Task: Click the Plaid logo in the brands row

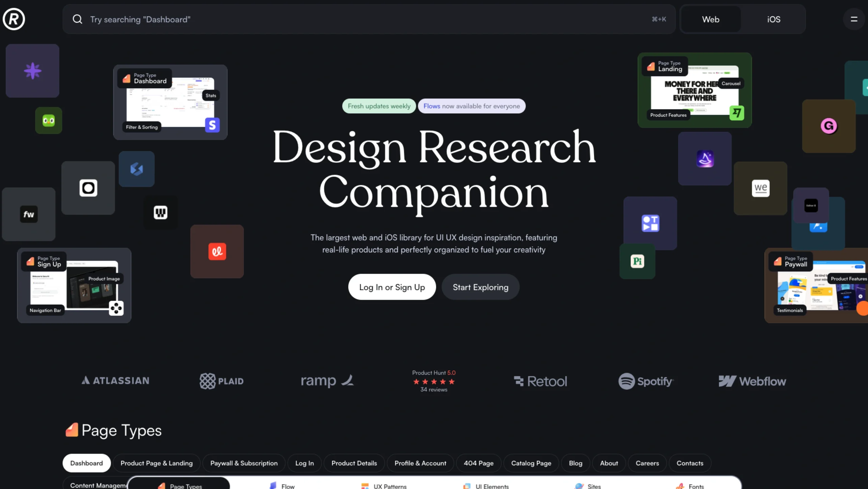Action: 221,381
